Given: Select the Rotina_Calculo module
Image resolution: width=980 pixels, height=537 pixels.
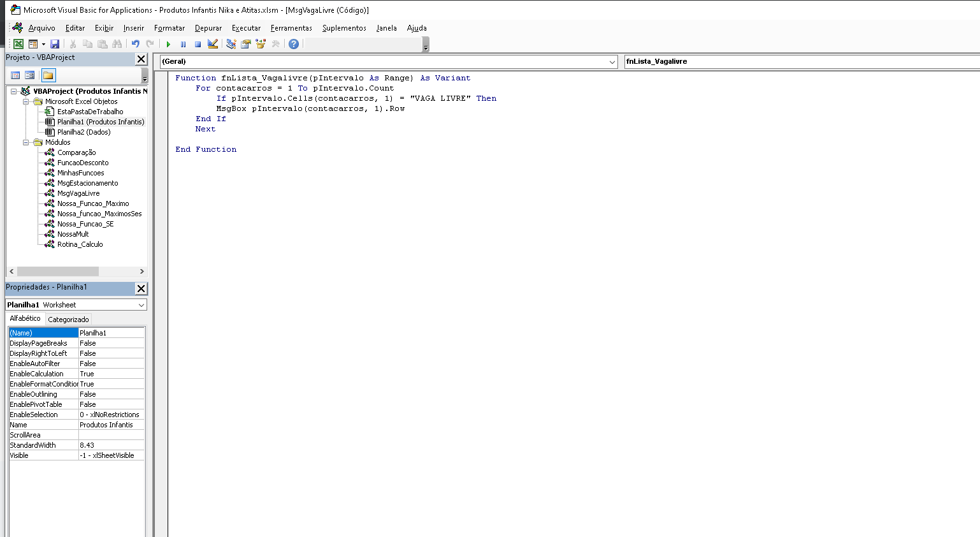Looking at the screenshot, I should [x=80, y=244].
